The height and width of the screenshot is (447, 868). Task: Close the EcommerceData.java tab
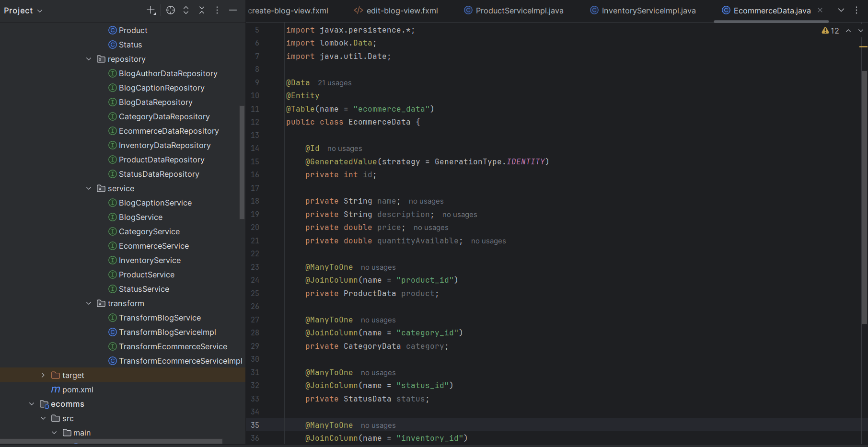[820, 10]
